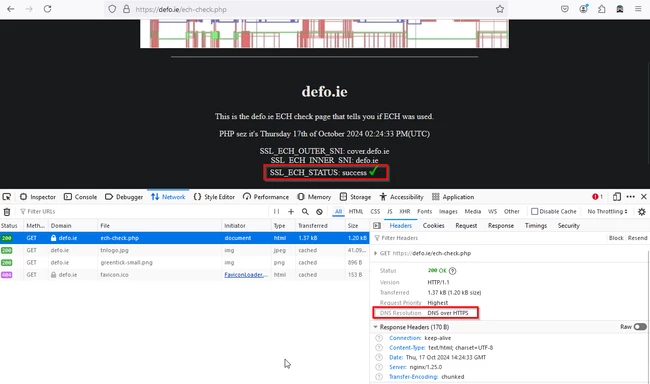The height and width of the screenshot is (384, 650).
Task: Open the Storage tab
Action: pos(355,197)
